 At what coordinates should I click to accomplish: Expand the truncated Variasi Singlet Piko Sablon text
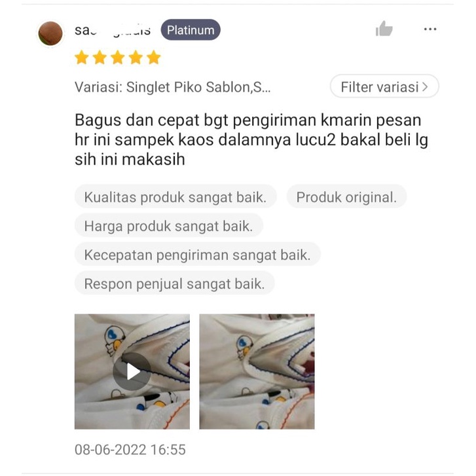click(x=172, y=87)
